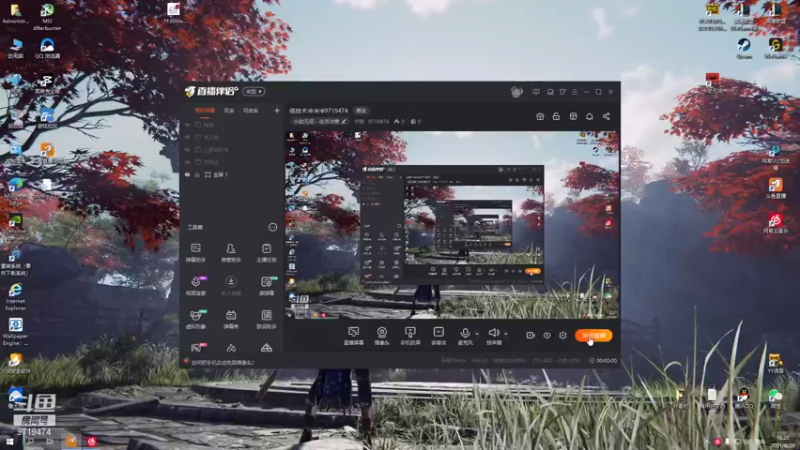
Task: Click the user avatar in the title bar
Action: [516, 92]
